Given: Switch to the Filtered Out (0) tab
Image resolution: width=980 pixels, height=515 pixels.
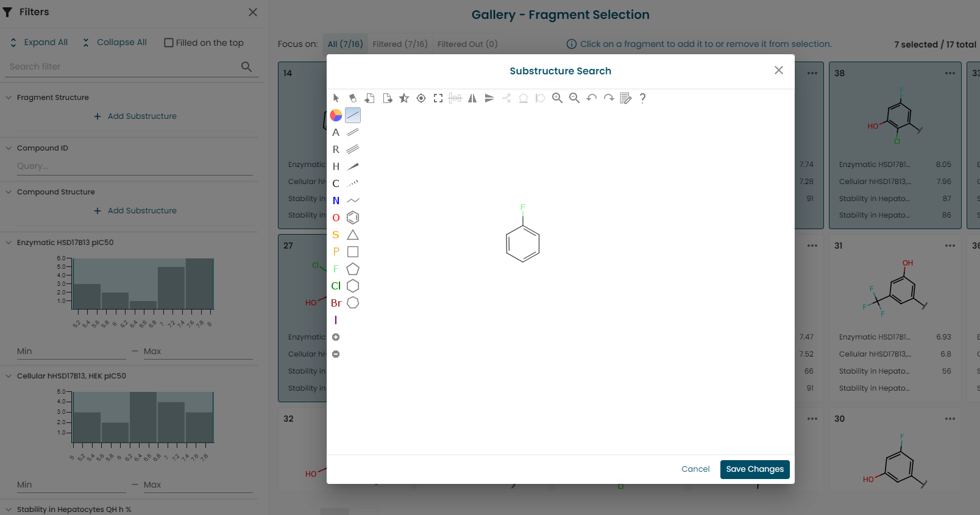Looking at the screenshot, I should [467, 44].
